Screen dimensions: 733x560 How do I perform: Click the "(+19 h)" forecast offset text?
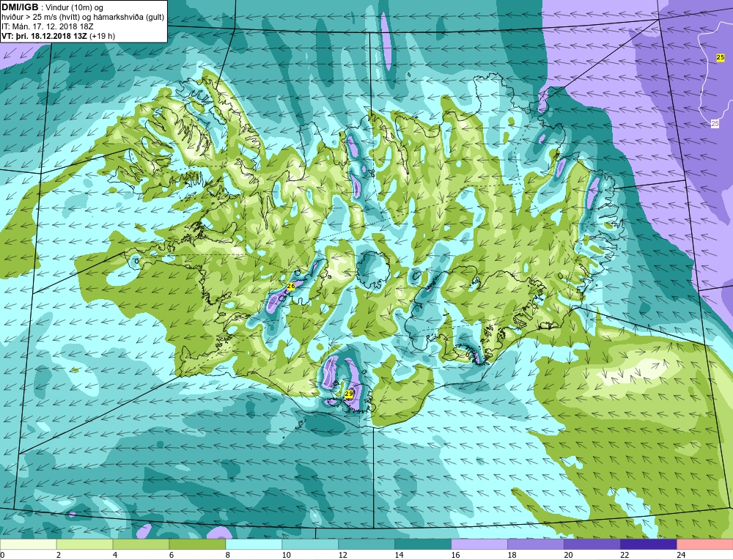click(x=103, y=36)
